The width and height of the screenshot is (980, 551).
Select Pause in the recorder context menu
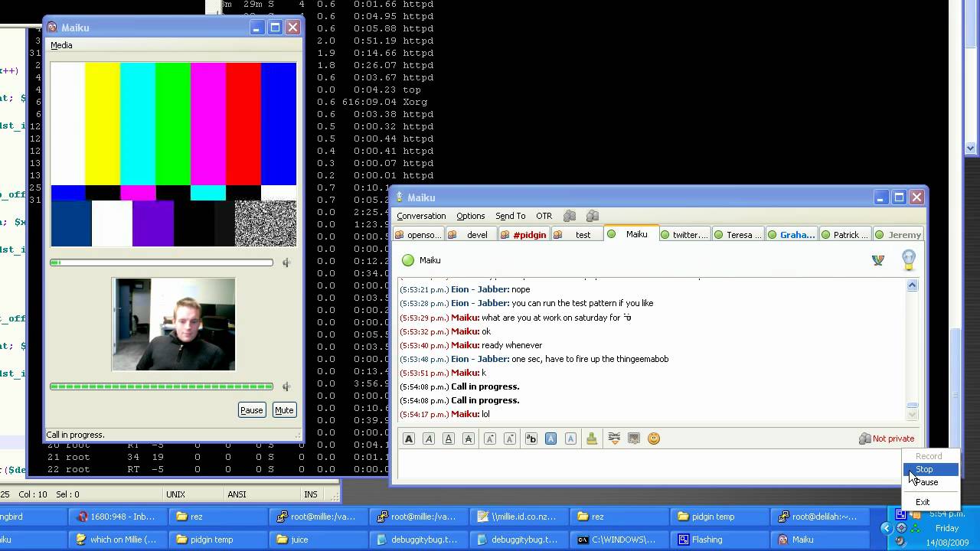(x=930, y=482)
